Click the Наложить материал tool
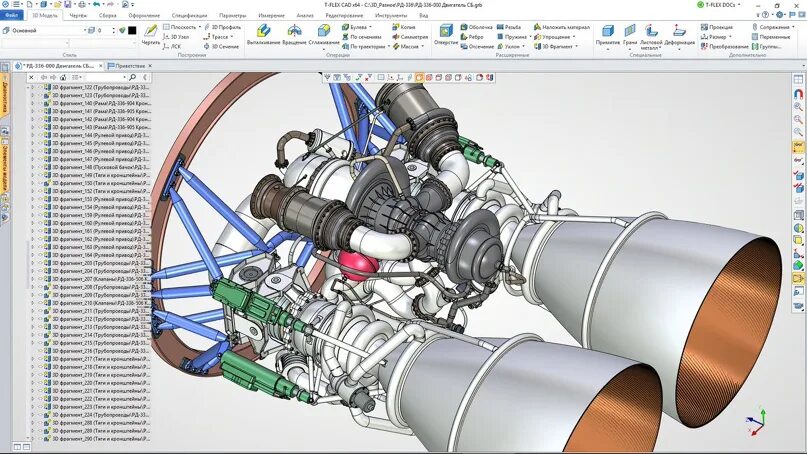Image resolution: width=807 pixels, height=454 pixels. pyautogui.click(x=562, y=27)
